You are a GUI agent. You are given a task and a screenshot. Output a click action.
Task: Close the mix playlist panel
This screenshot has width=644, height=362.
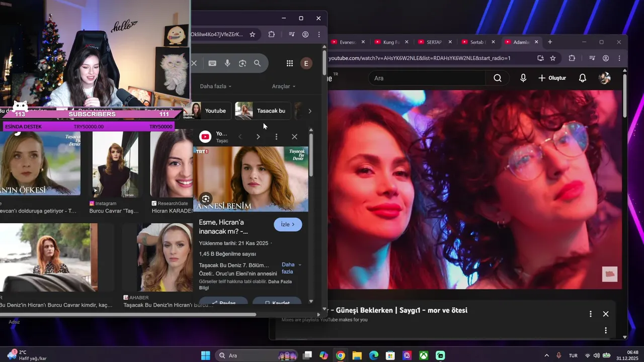pos(606,314)
